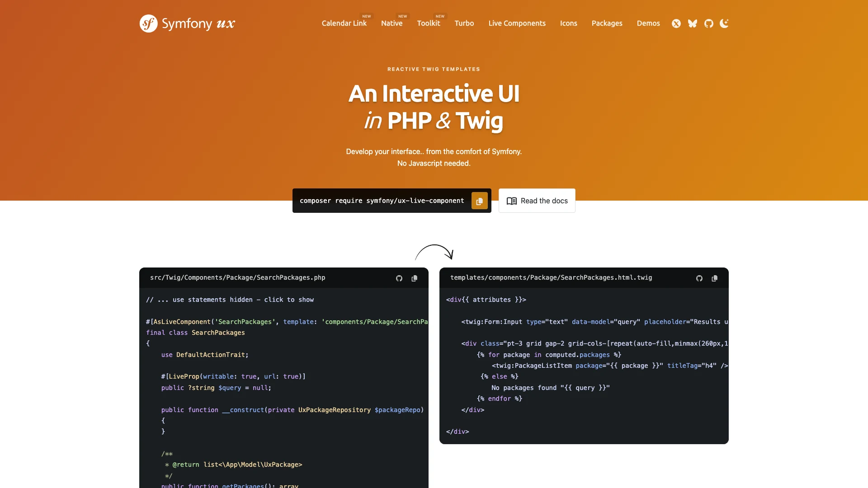
Task: Open SearchPackages.php on GitHub icon
Action: click(399, 278)
